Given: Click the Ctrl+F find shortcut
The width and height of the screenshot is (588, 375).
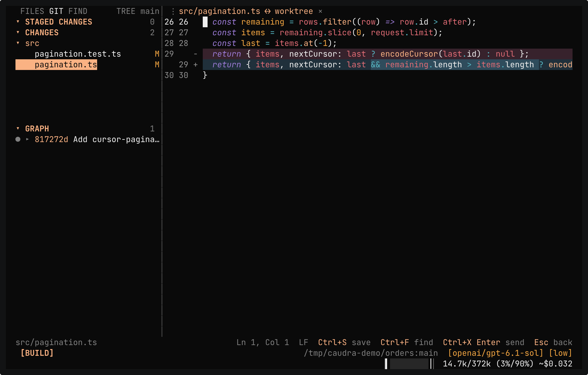Looking at the screenshot, I should pos(407,342).
